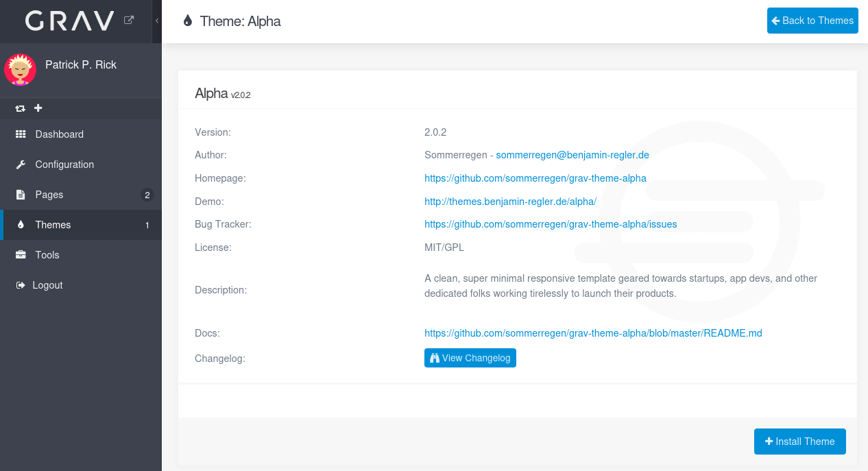868x471 pixels.
Task: Open the README.md docs link
Action: coord(593,333)
